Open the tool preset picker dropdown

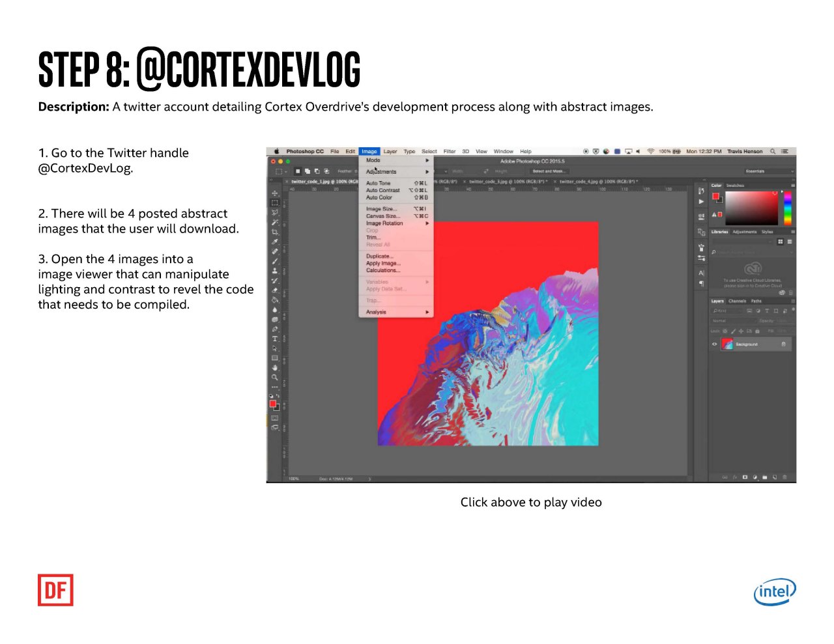coord(281,171)
